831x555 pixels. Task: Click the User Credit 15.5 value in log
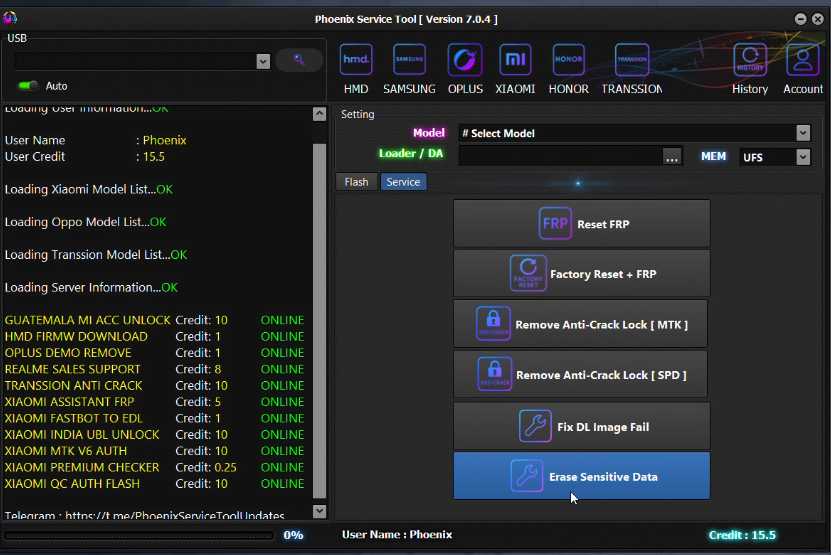click(154, 157)
